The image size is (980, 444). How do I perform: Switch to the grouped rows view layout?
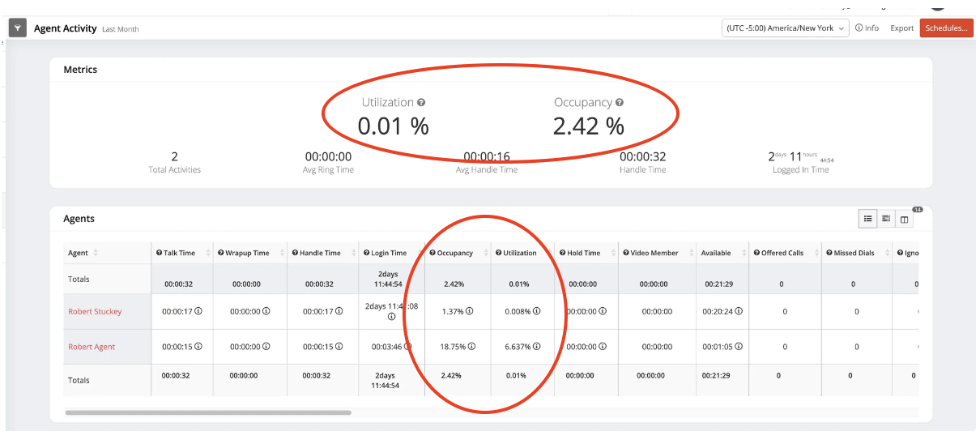pos(886,219)
